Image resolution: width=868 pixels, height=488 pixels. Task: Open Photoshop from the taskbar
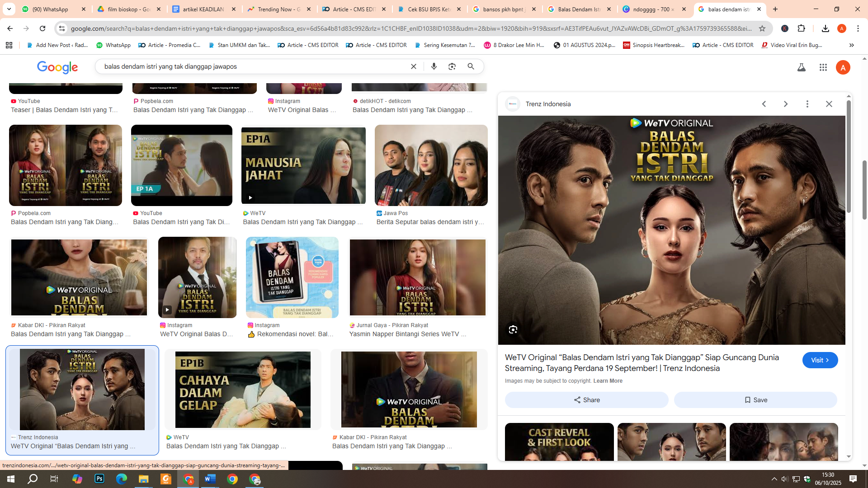[x=99, y=479]
